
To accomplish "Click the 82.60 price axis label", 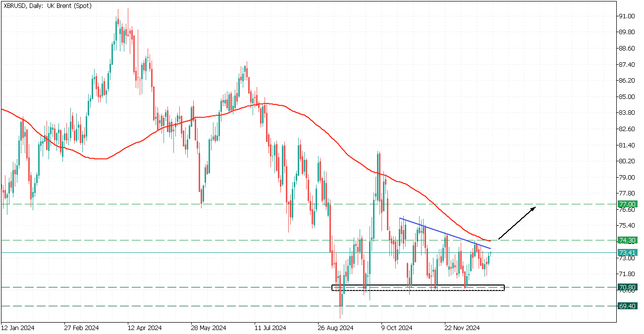I will pos(627,129).
